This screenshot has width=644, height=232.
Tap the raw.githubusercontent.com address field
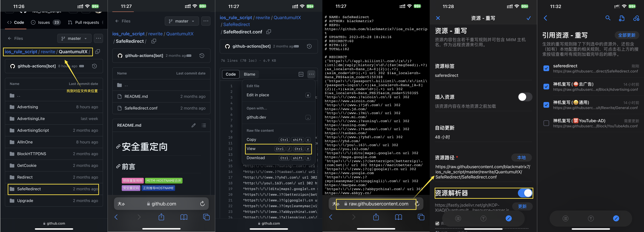(376, 204)
